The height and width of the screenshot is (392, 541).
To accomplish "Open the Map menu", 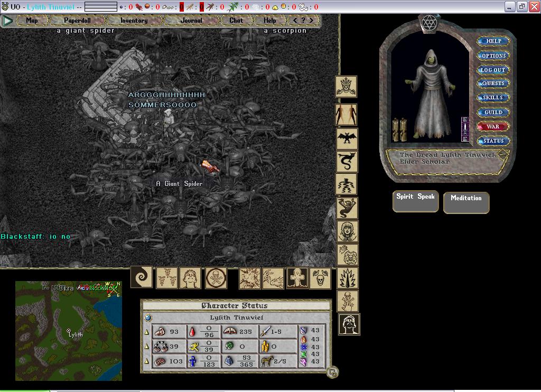I will [32, 21].
